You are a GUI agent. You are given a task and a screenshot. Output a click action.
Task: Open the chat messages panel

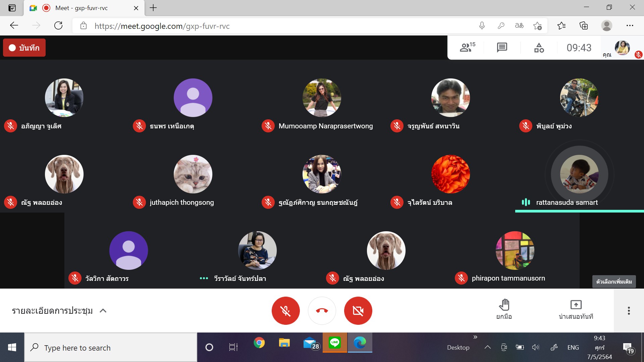coord(502,48)
